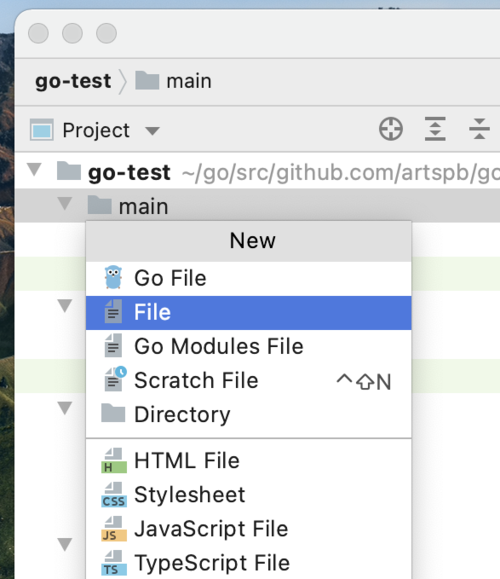
Task: Choose Go Modules File in New menu
Action: pos(249,346)
